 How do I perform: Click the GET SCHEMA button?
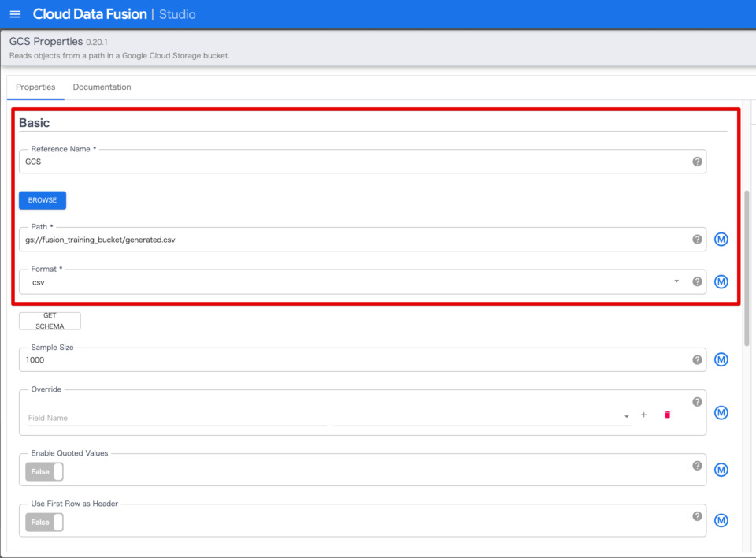coord(50,320)
